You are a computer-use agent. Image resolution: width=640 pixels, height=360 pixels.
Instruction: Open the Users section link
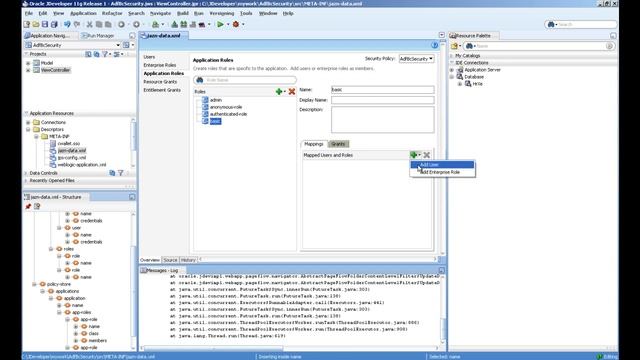click(x=149, y=57)
